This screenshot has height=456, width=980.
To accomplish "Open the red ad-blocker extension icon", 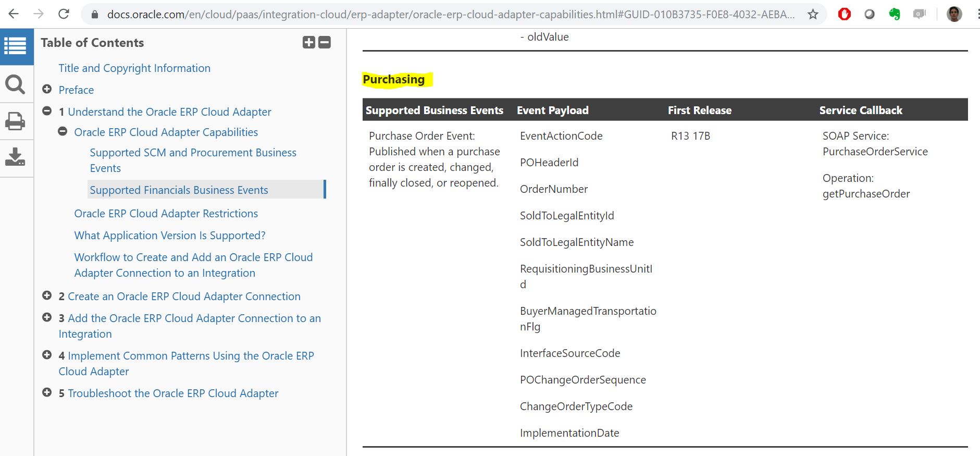I will point(845,15).
